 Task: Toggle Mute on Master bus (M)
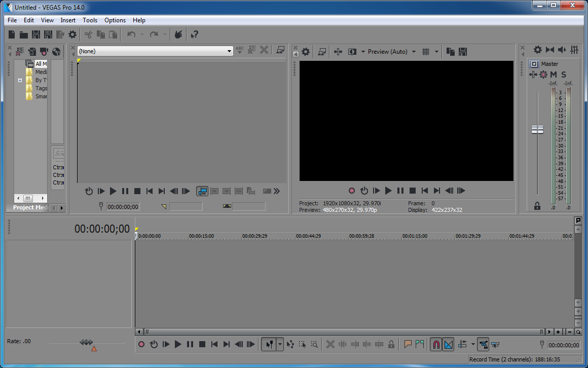(554, 75)
